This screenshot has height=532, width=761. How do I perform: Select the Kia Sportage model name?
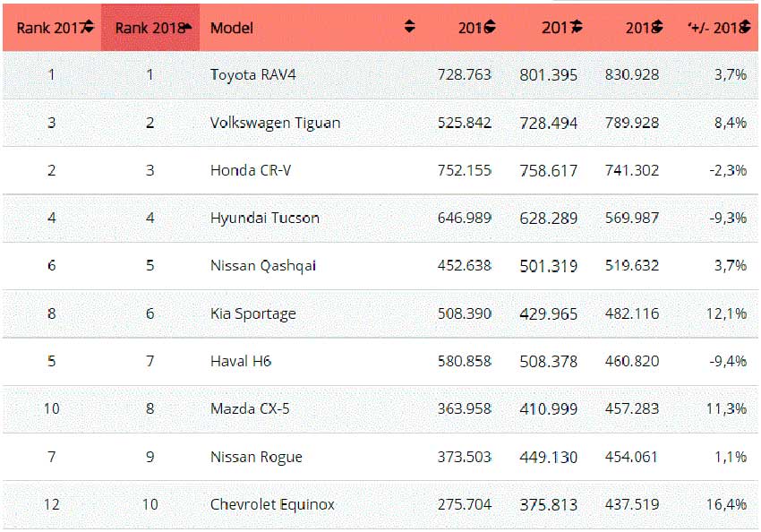[x=252, y=313]
